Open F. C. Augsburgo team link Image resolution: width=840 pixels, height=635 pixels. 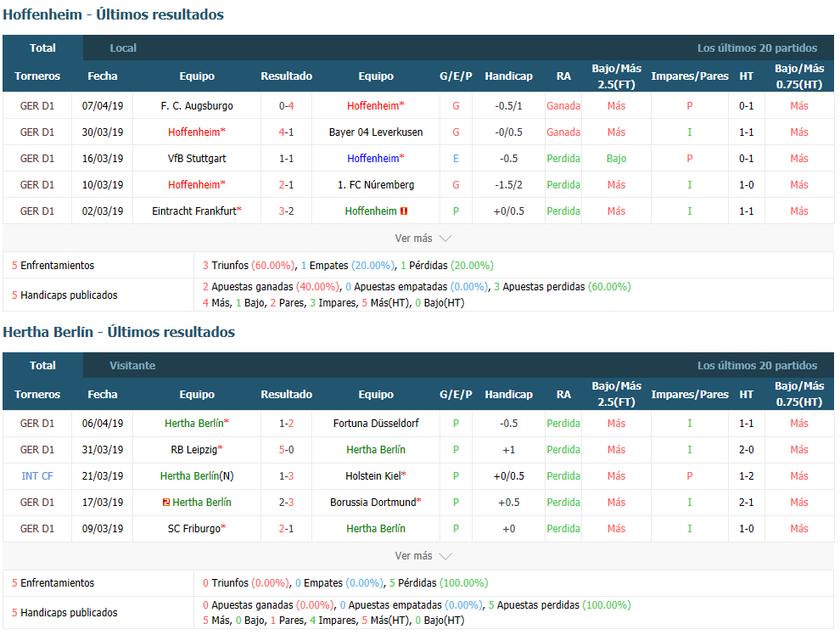(x=197, y=106)
